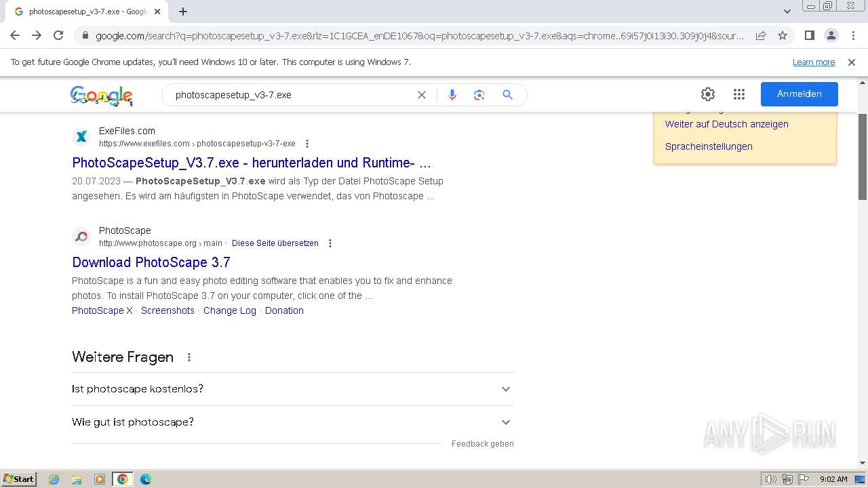Go back to the previous page
Screen dimensions: 868x488
click(15, 35)
